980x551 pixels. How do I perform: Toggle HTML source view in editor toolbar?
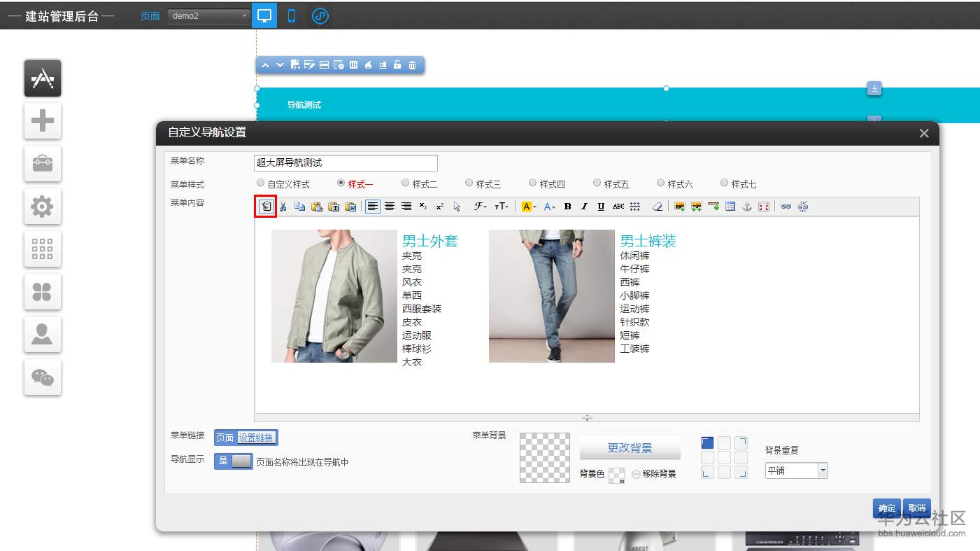[266, 207]
